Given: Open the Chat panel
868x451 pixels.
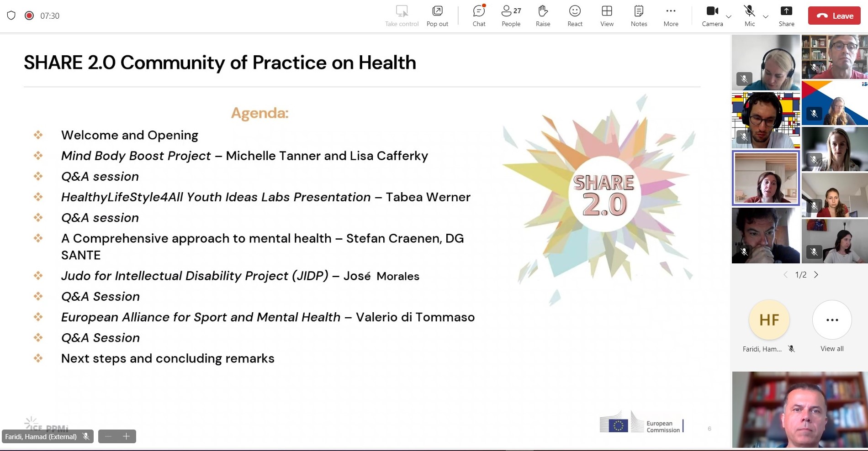Looking at the screenshot, I should click(479, 16).
